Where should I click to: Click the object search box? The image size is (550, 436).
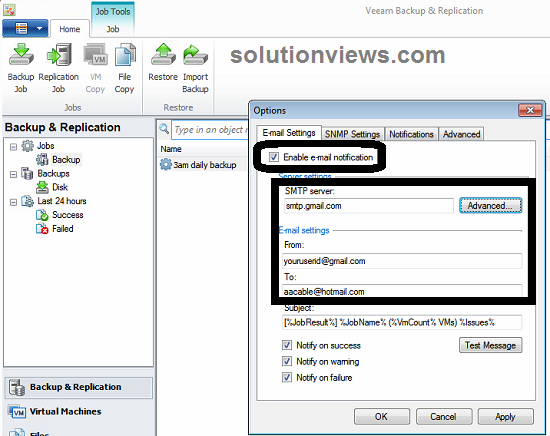coord(210,130)
